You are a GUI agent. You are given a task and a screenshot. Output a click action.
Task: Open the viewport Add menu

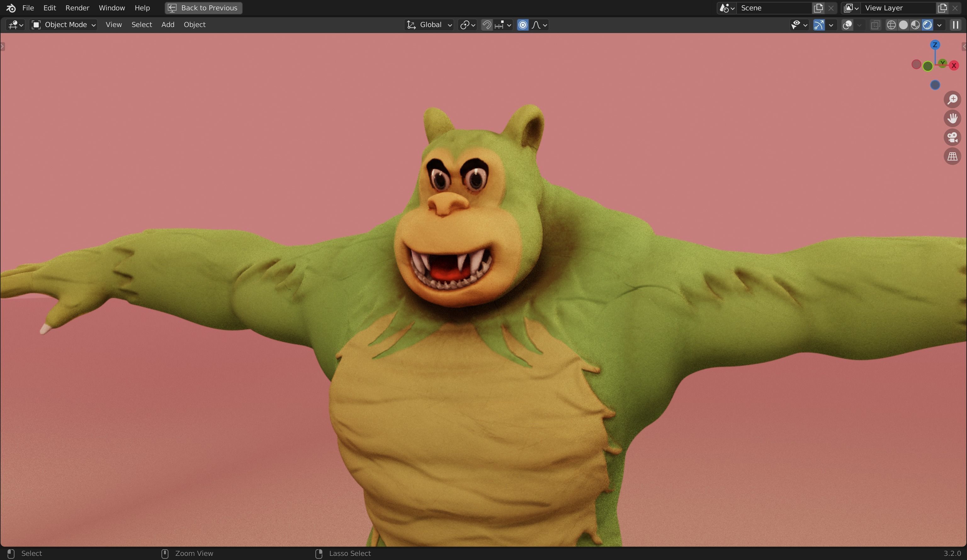point(168,25)
